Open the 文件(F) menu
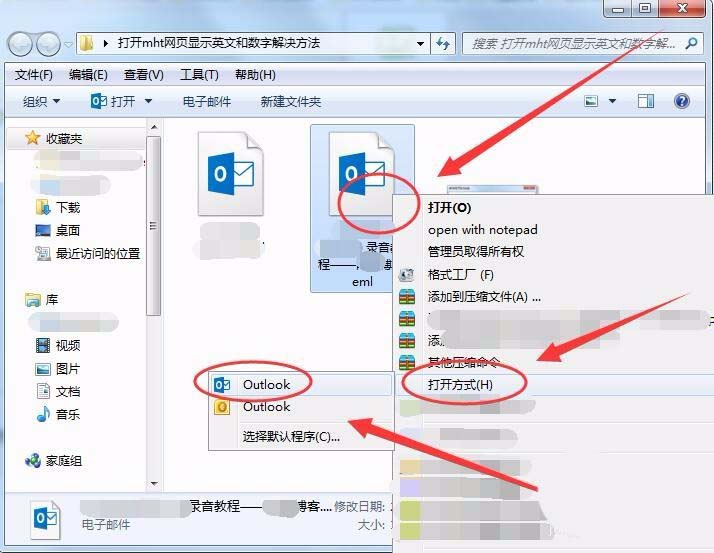This screenshot has width=714, height=553. click(34, 75)
